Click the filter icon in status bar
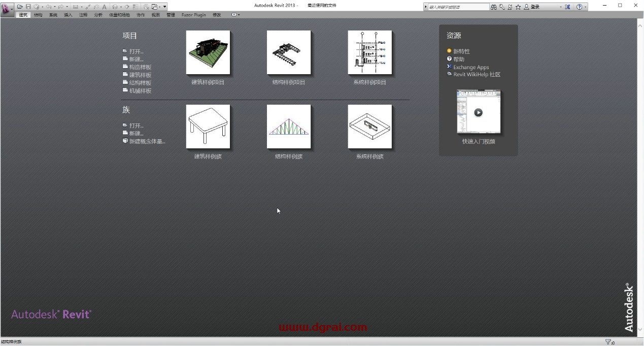 click(608, 342)
